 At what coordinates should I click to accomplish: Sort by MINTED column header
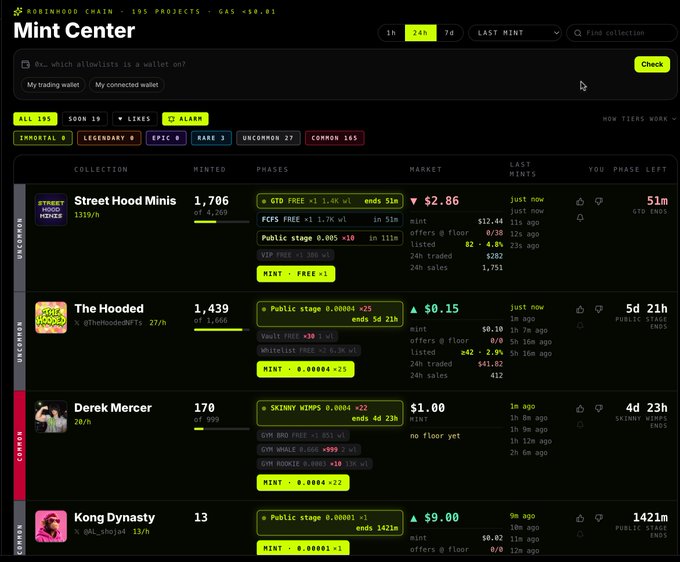point(209,170)
